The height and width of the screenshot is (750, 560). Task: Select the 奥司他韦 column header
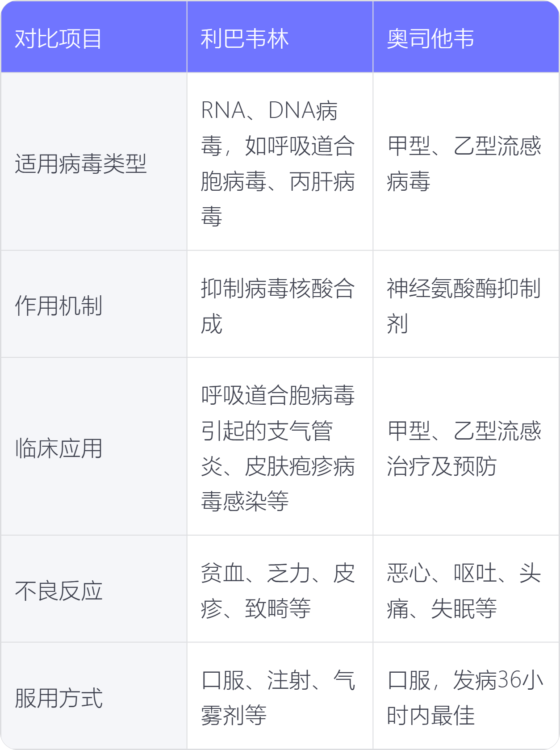point(466,37)
